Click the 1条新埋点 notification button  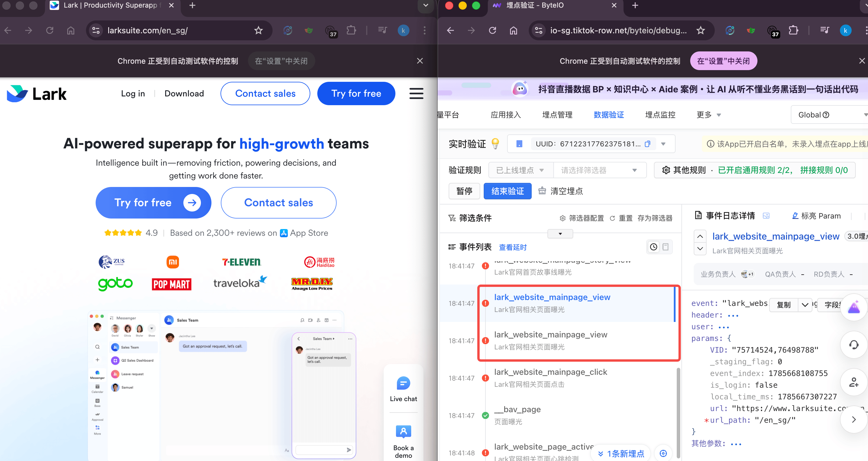click(x=621, y=453)
